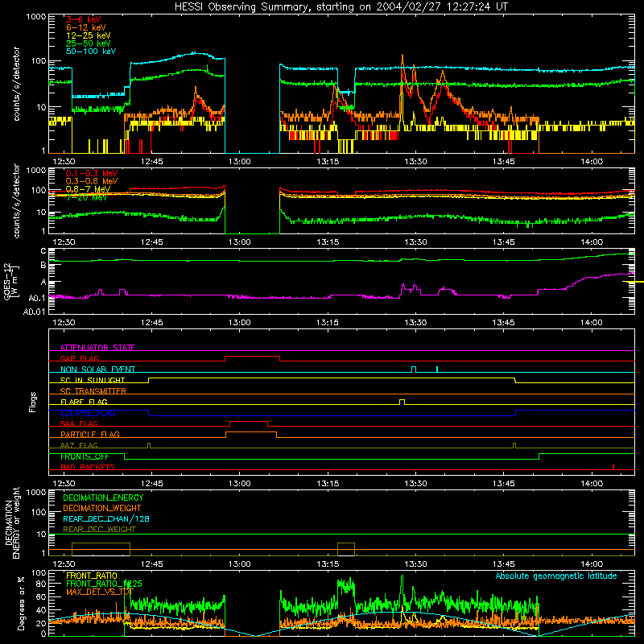This screenshot has width=644, height=644.
Task: Click the FRONT_RATIO_1225 legend label
Action: (x=104, y=584)
